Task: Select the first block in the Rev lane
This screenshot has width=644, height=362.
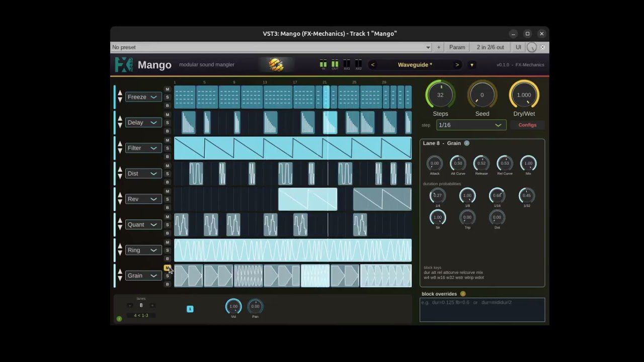Action: [x=308, y=199]
